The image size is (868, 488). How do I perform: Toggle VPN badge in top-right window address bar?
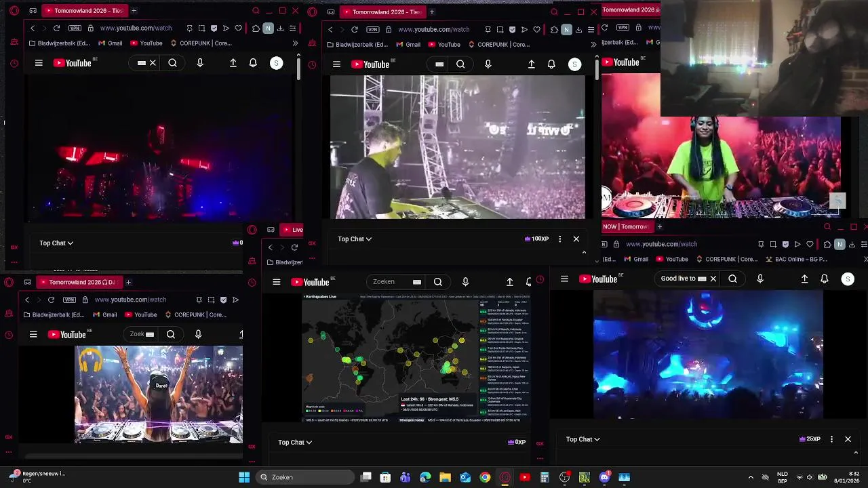point(623,28)
